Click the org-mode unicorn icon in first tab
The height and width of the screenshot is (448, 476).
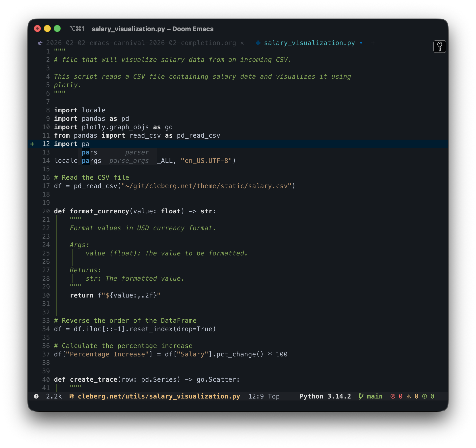(x=40, y=43)
